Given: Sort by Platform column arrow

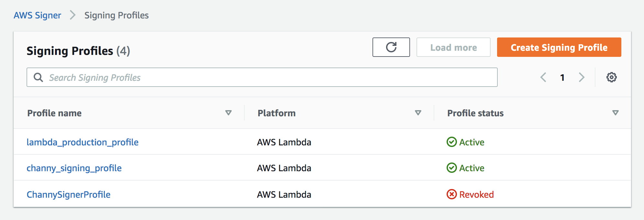Looking at the screenshot, I should [418, 113].
